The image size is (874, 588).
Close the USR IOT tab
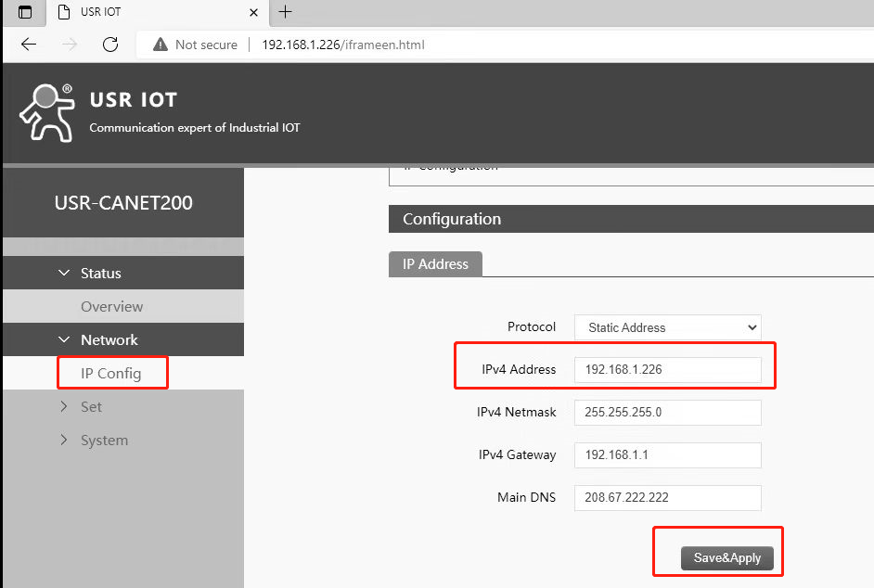(253, 12)
